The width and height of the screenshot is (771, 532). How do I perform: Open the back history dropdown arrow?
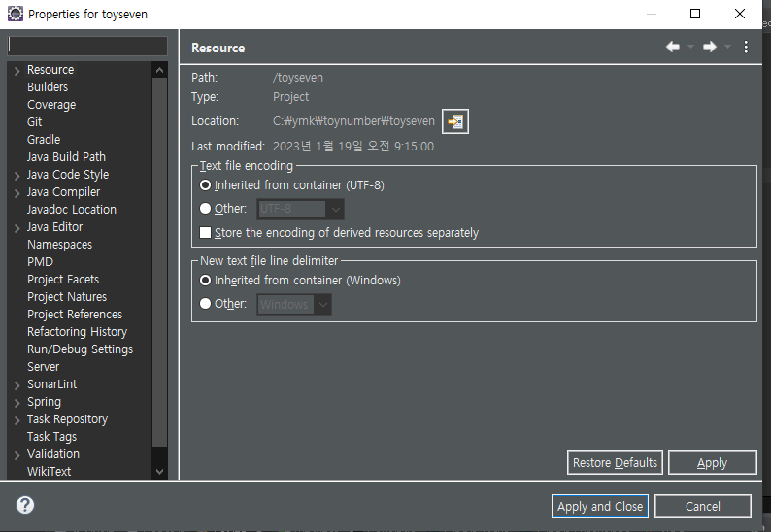690,47
